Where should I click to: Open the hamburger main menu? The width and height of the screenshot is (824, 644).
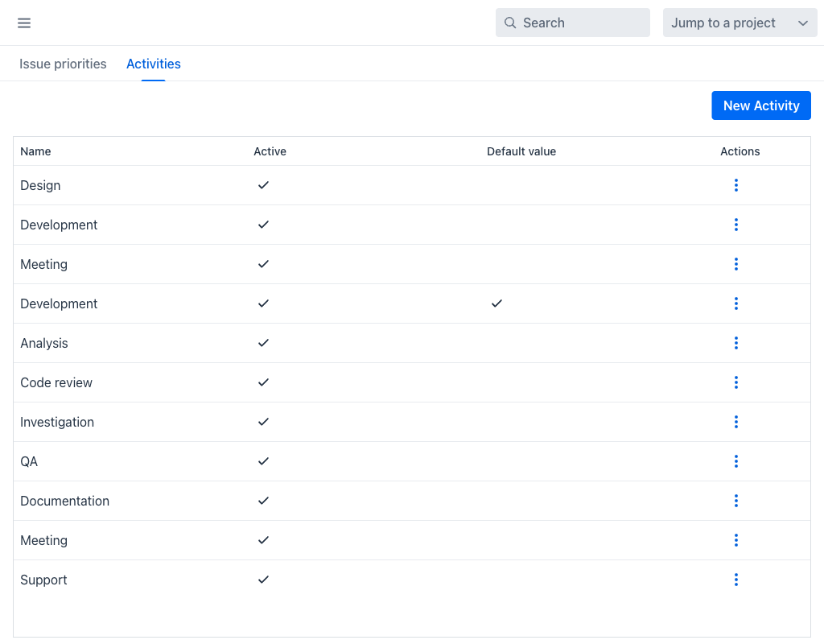point(24,23)
